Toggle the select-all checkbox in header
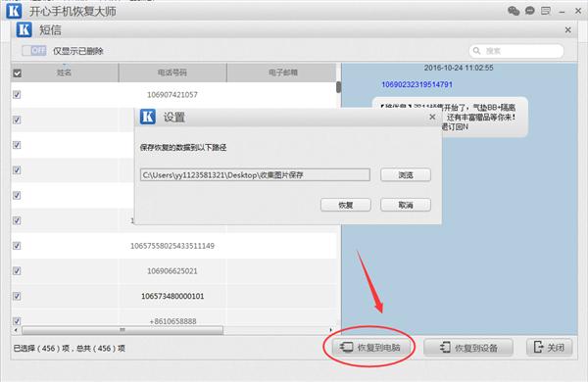 pyautogui.click(x=18, y=73)
